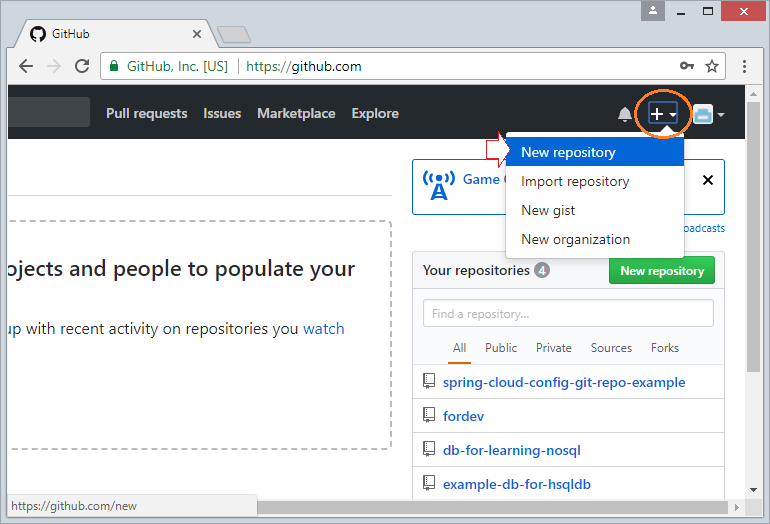
Task: Click the vertical scrollbar thumb
Action: tap(753, 237)
